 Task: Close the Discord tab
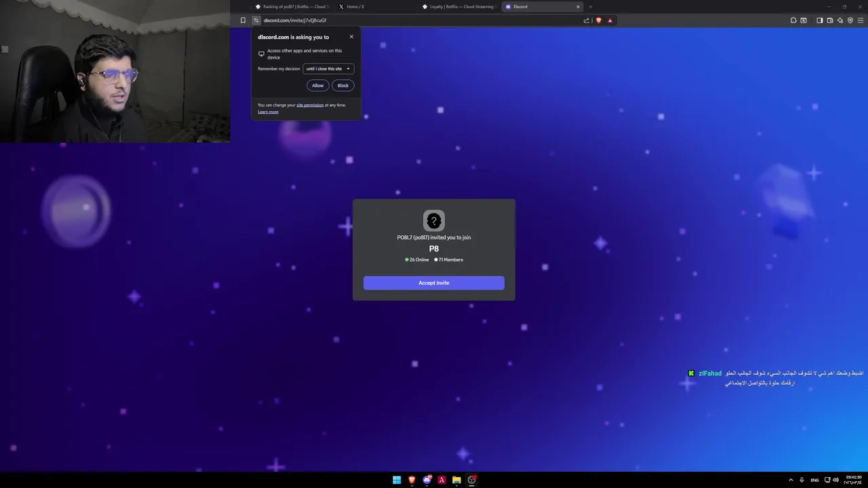click(578, 7)
